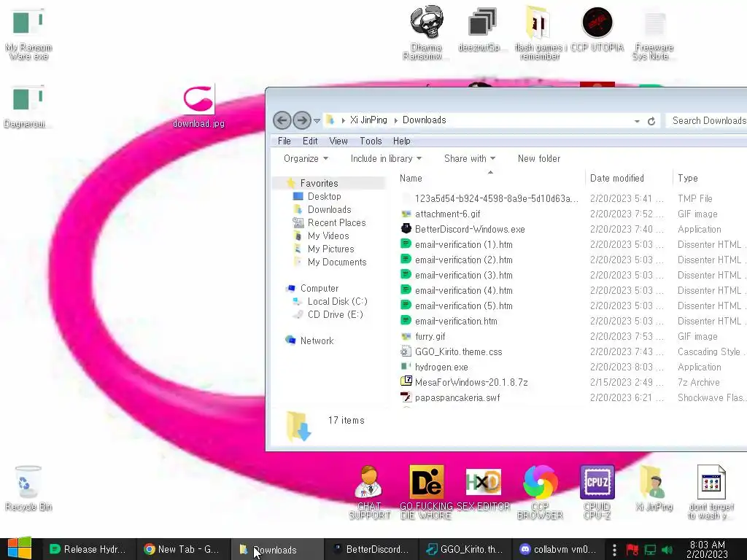Open the dont forget to wash desktop file
The image size is (747, 560).
711,492
